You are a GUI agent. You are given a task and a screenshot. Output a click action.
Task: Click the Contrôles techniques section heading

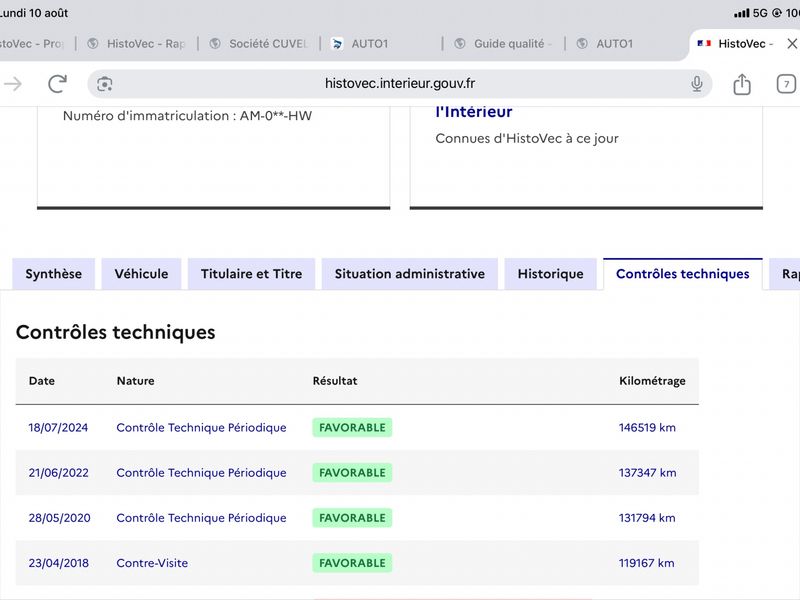[x=116, y=332]
